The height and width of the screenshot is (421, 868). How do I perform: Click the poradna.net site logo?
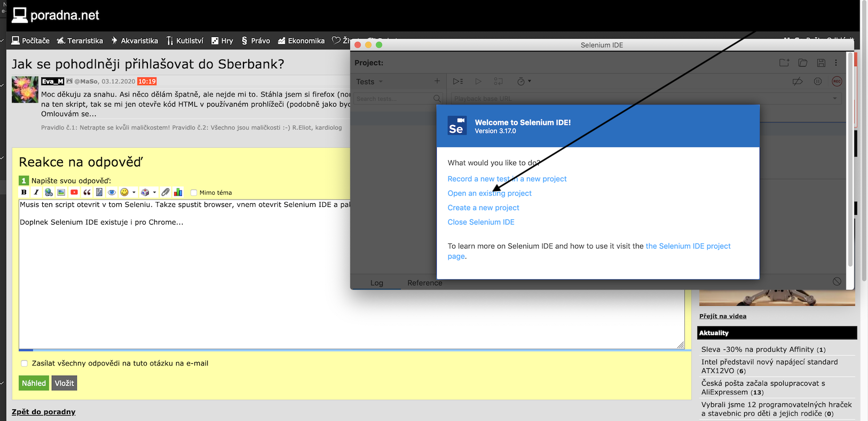click(x=56, y=15)
